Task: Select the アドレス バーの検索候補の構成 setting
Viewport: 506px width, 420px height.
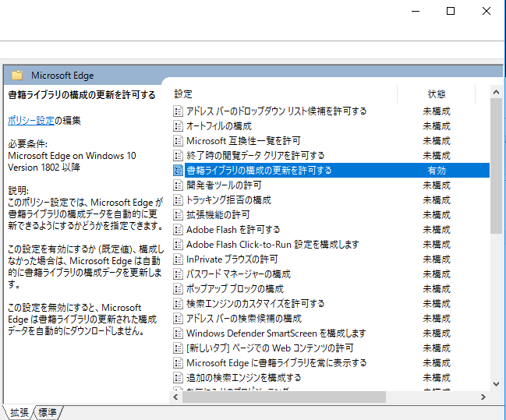Action: 244,319
